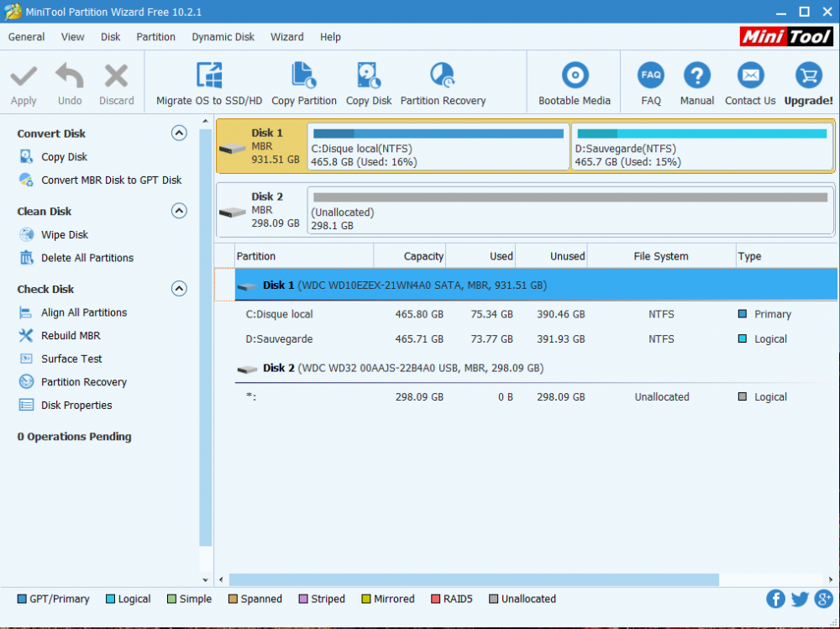Select the C:Disque local partition row
The width and height of the screenshot is (840, 629).
pos(279,314)
